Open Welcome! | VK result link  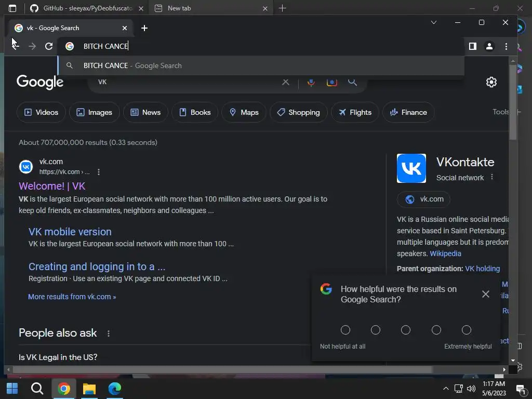(x=52, y=186)
